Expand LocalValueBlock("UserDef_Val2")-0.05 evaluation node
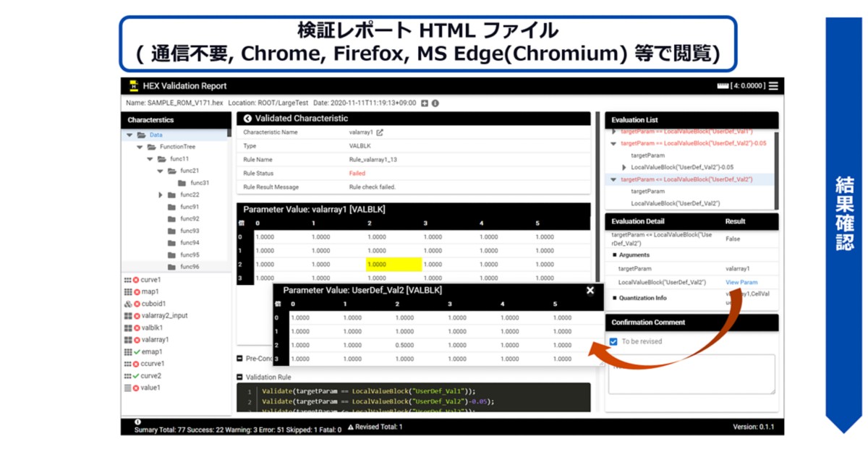This screenshot has height=457, width=868. coord(624,168)
